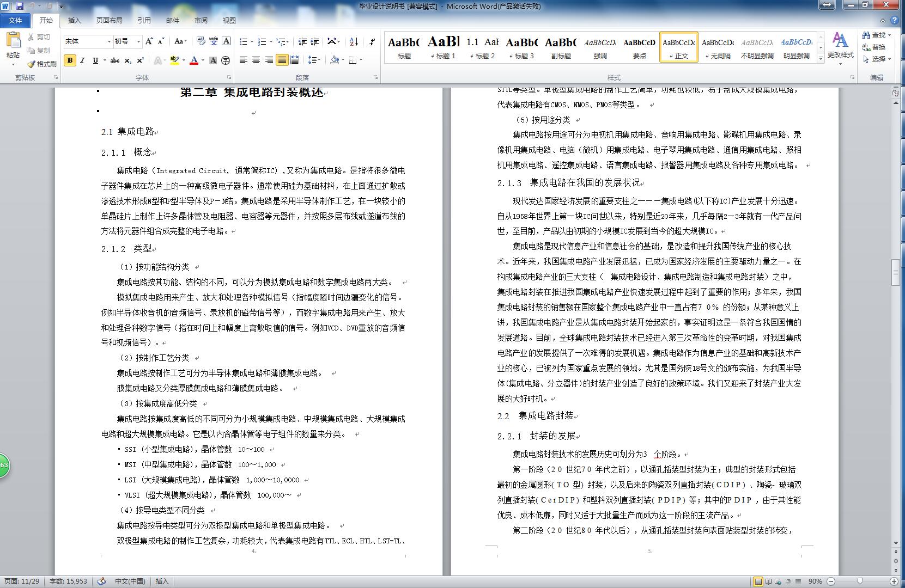
Task: Click the Shrink Font icon
Action: click(x=161, y=41)
